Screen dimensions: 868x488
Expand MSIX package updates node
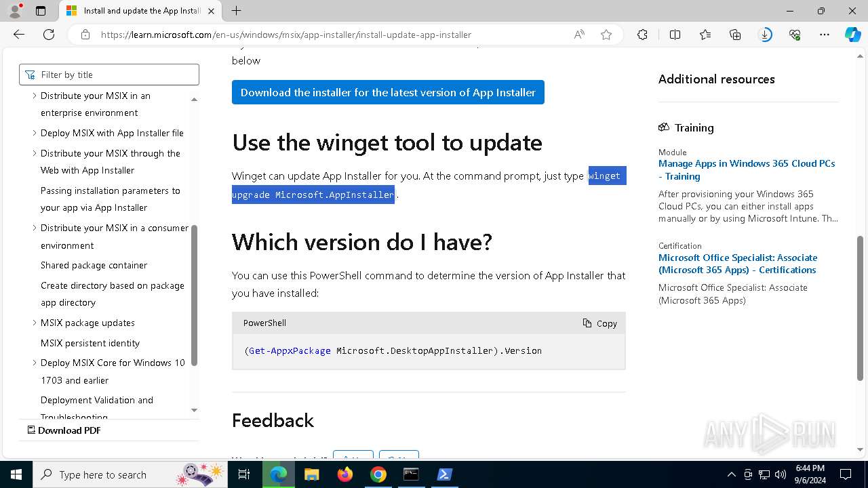click(x=35, y=323)
